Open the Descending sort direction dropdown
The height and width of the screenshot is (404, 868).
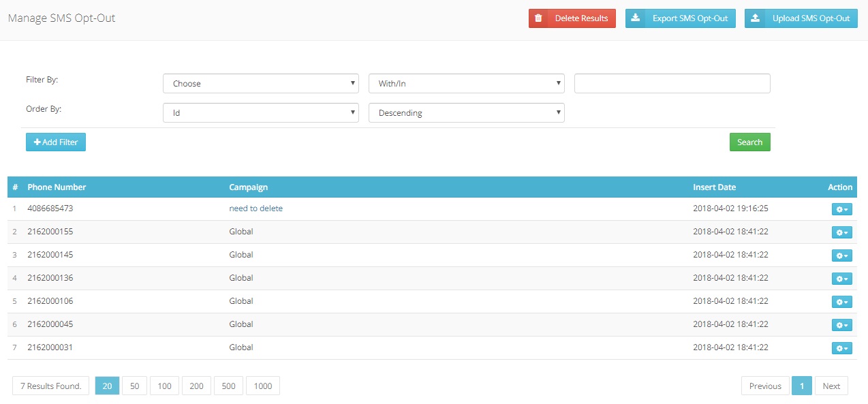467,113
